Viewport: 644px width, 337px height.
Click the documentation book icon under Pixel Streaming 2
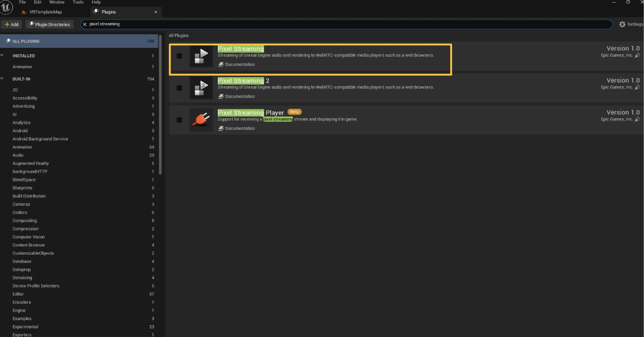click(x=221, y=96)
